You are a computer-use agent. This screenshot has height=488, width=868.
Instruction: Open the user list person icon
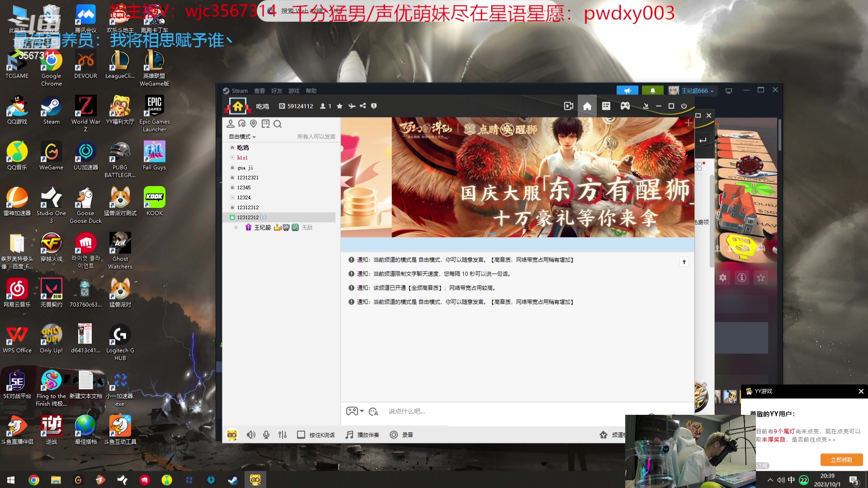tap(230, 124)
